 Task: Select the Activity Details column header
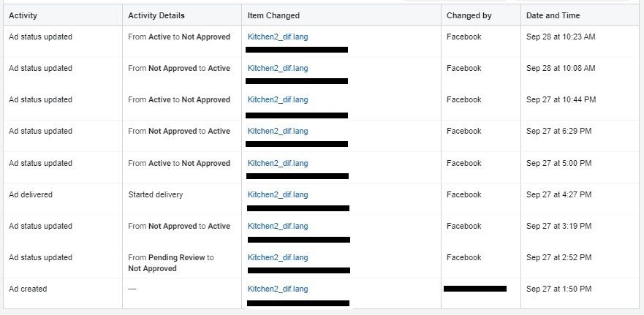click(156, 15)
